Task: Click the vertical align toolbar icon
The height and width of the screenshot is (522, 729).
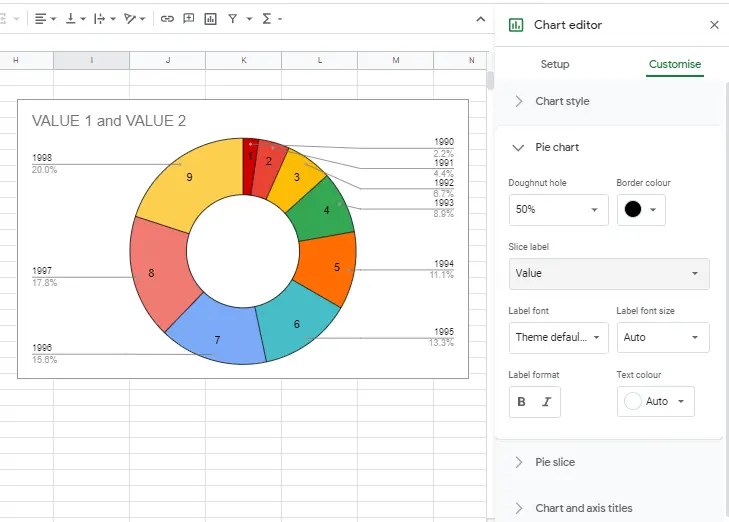Action: tap(71, 19)
